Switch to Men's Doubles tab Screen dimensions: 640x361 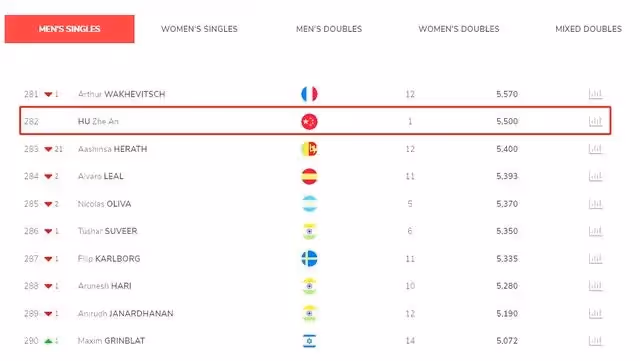[x=329, y=29]
